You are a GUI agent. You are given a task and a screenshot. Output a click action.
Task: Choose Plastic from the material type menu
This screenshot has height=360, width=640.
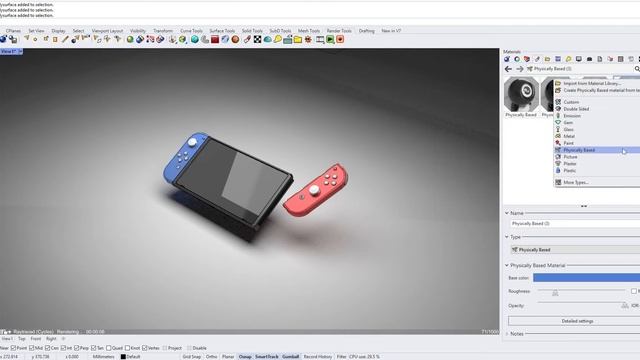(x=597, y=171)
